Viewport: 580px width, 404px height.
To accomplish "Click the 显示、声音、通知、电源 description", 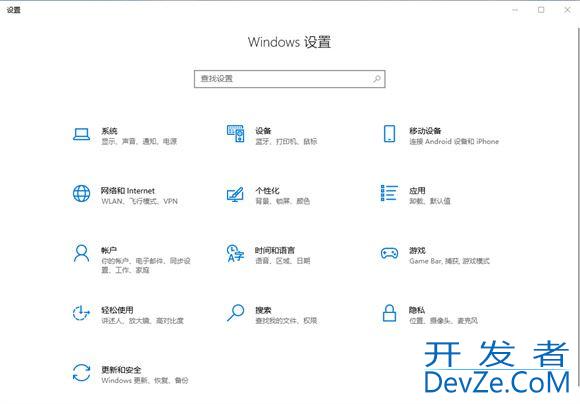I will [139, 141].
